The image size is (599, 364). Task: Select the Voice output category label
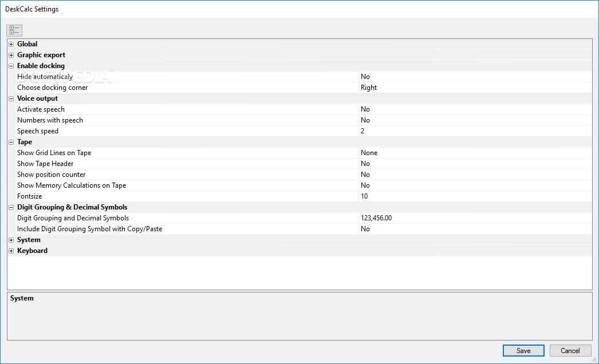[37, 98]
